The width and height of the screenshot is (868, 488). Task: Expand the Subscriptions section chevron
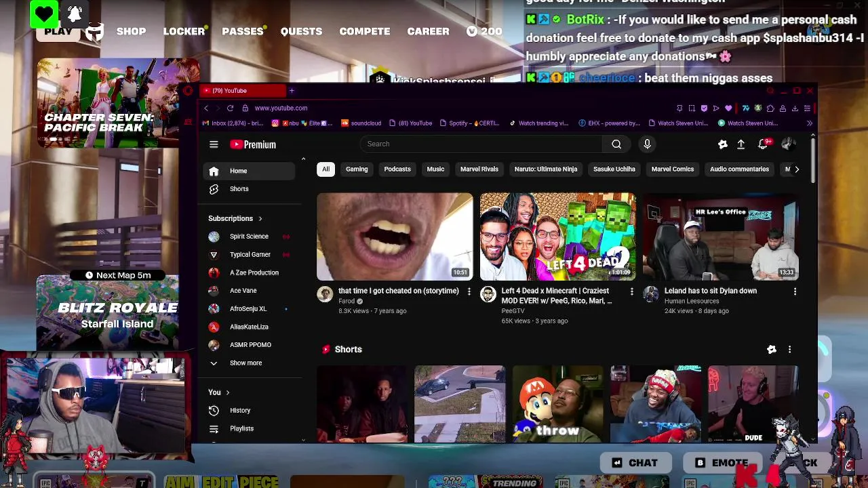[x=260, y=219]
